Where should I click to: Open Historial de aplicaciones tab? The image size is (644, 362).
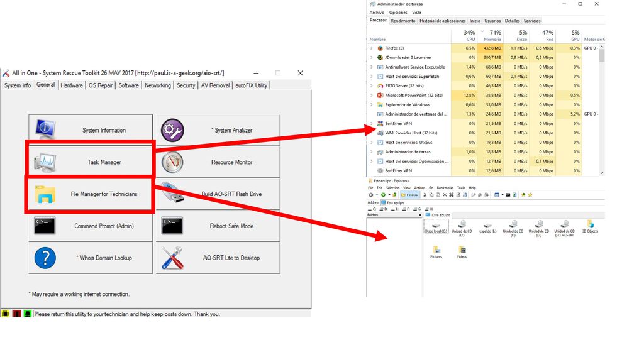[442, 21]
